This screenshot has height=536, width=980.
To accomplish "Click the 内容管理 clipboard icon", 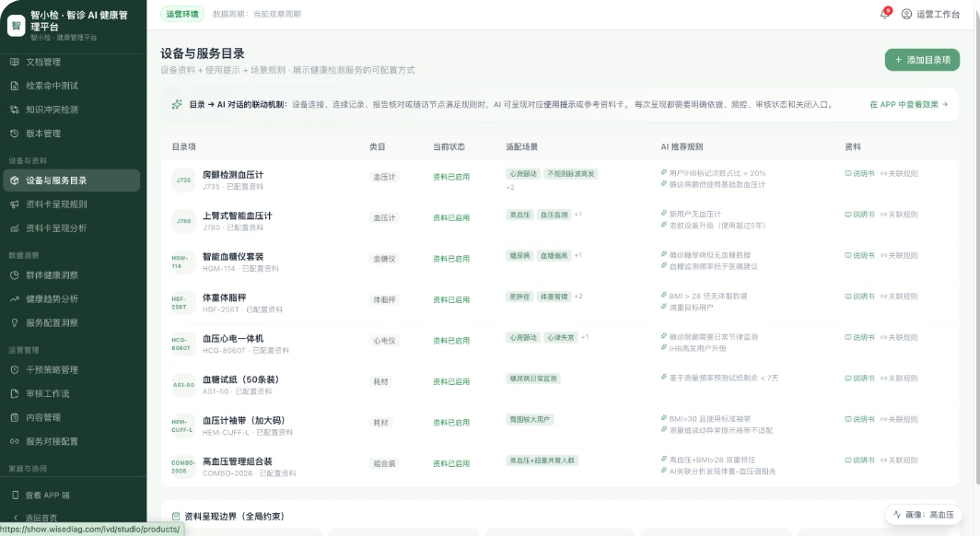I will pos(15,417).
